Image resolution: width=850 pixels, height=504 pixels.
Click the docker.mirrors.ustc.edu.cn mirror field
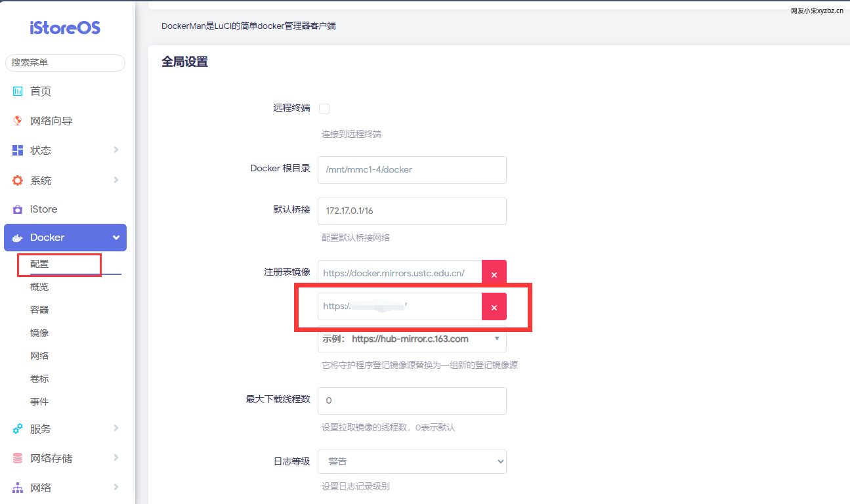pos(400,274)
